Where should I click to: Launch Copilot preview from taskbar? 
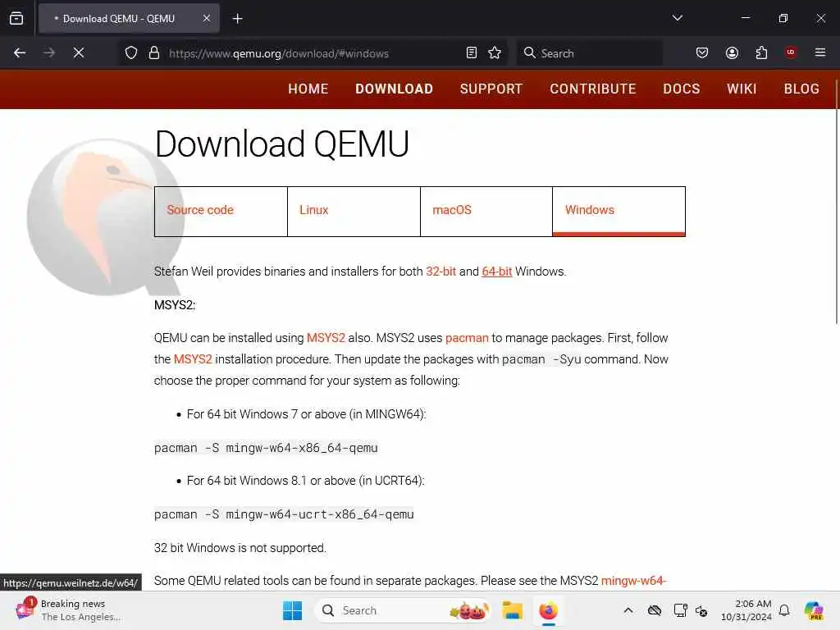[815, 610]
